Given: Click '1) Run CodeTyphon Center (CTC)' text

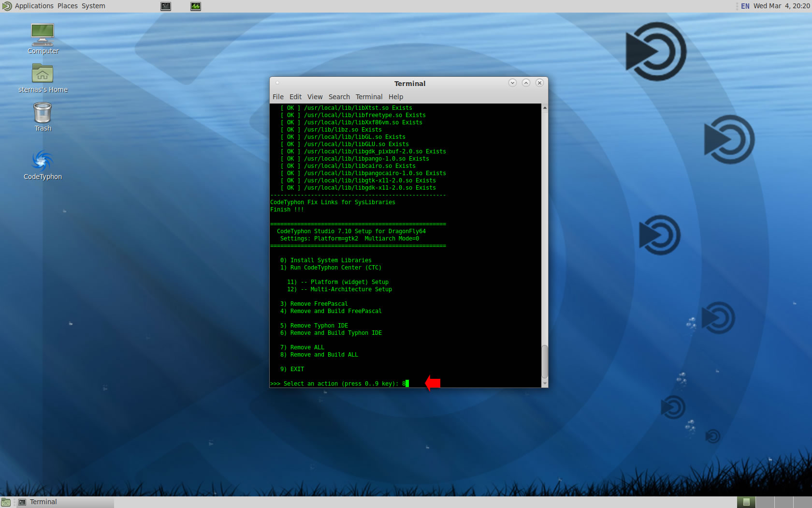Looking at the screenshot, I should pos(331,268).
